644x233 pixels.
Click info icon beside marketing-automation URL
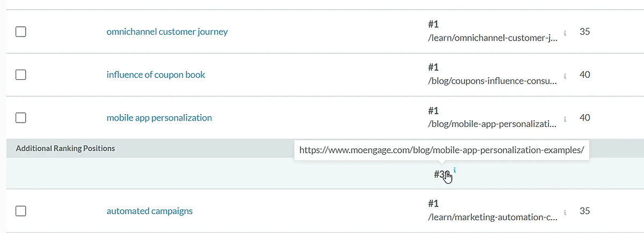coord(565,212)
